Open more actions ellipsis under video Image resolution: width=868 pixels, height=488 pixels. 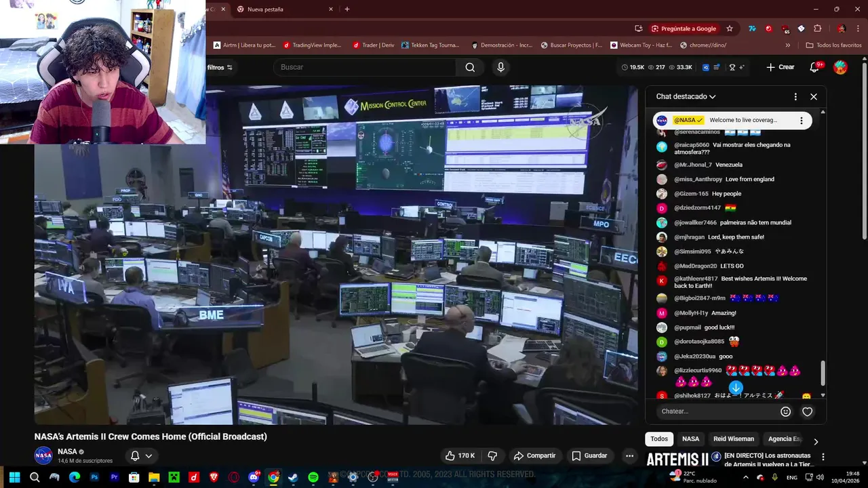tap(629, 455)
